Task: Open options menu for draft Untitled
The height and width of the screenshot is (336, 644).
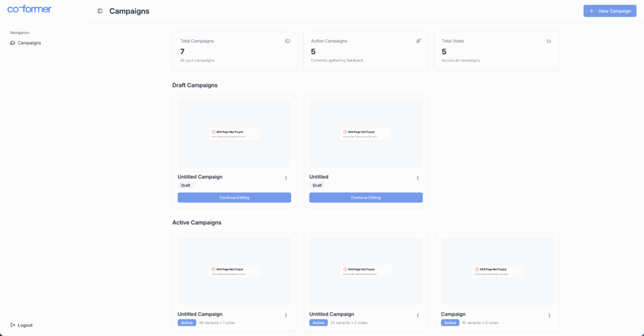Action: click(x=418, y=178)
